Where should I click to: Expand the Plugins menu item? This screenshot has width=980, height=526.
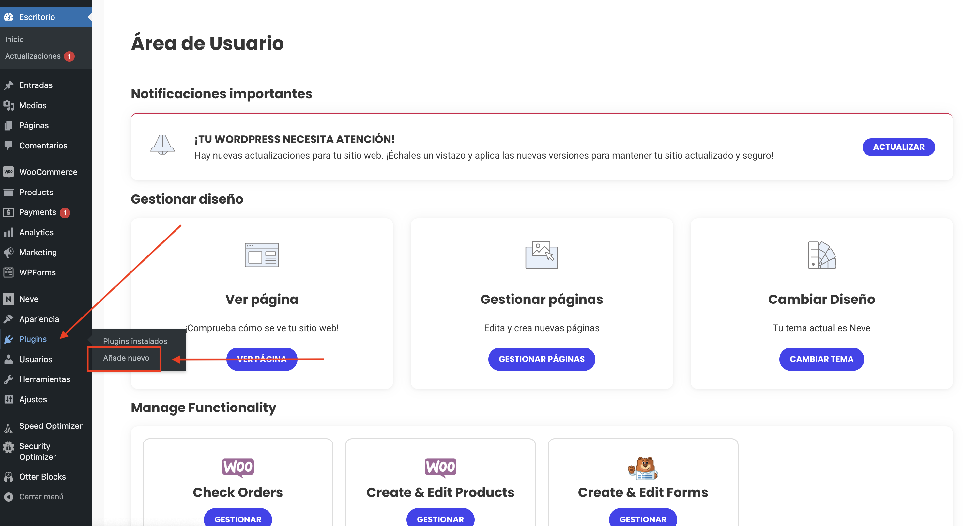tap(33, 339)
